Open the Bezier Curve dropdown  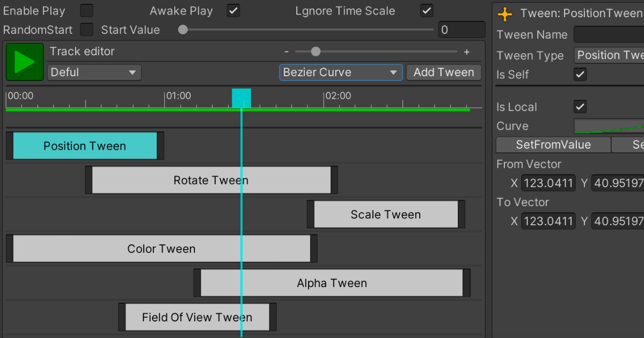[x=340, y=72]
